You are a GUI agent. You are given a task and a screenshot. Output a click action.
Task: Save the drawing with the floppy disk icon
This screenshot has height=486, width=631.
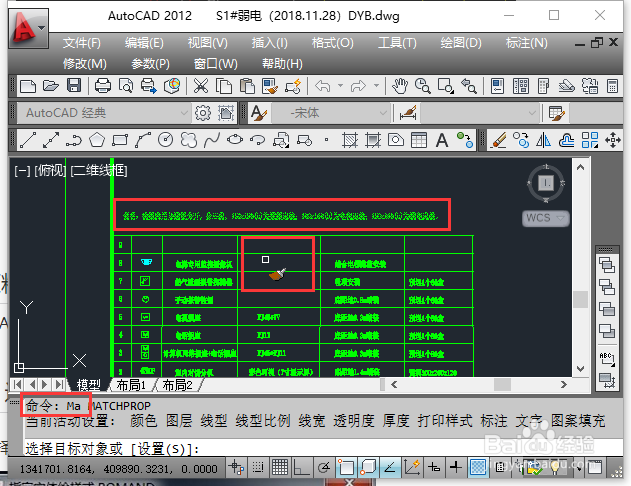74,86
